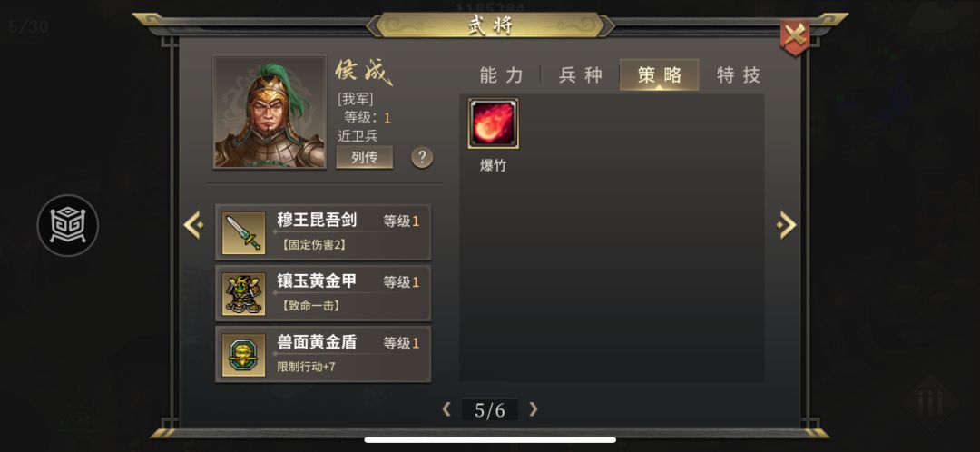Open the 列传 biography button
980x452 pixels.
click(x=365, y=157)
